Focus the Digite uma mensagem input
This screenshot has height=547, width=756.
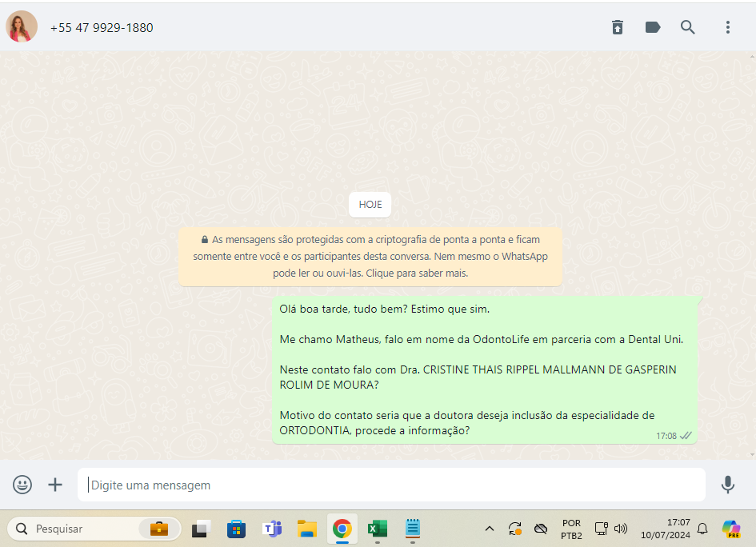tap(391, 485)
